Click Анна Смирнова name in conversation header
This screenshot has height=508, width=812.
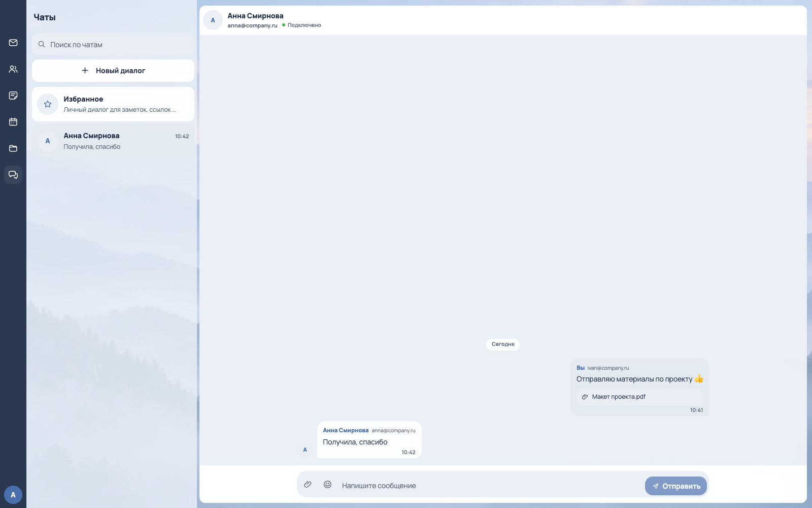click(255, 16)
